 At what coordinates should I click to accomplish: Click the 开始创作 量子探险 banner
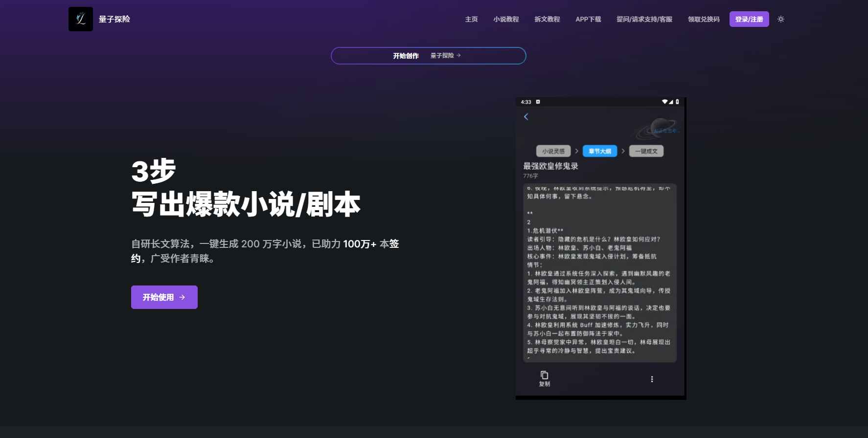click(428, 56)
